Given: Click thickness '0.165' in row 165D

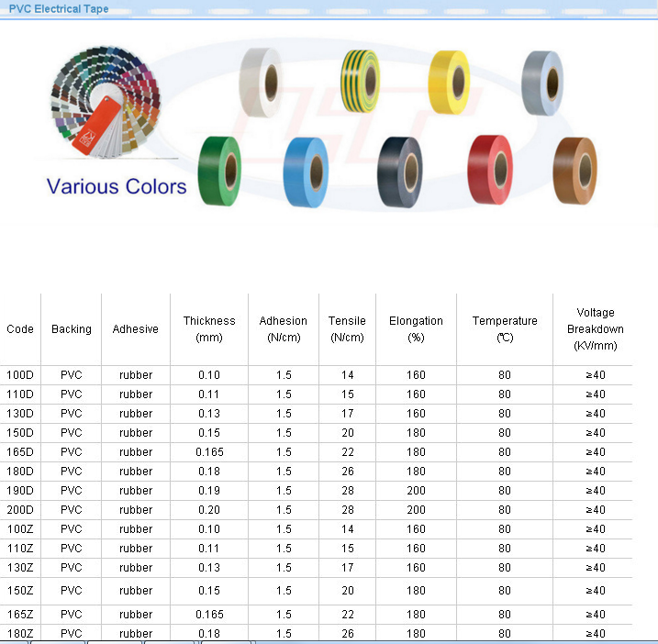Looking at the screenshot, I should tap(209, 452).
